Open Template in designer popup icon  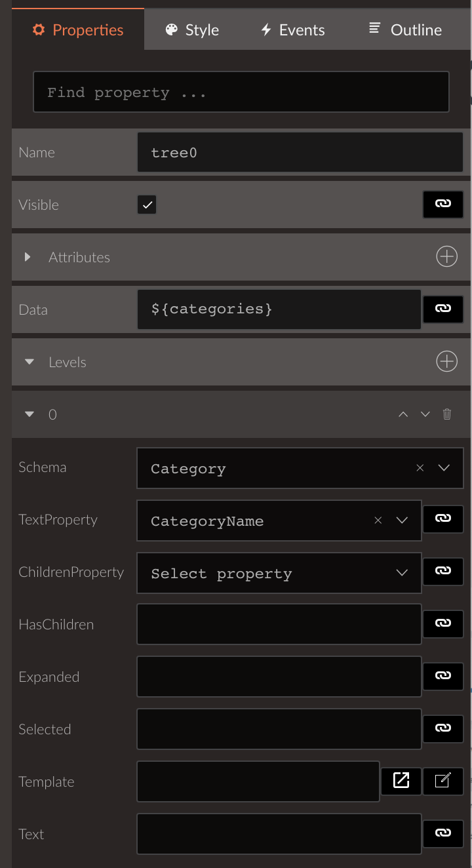pos(401,781)
